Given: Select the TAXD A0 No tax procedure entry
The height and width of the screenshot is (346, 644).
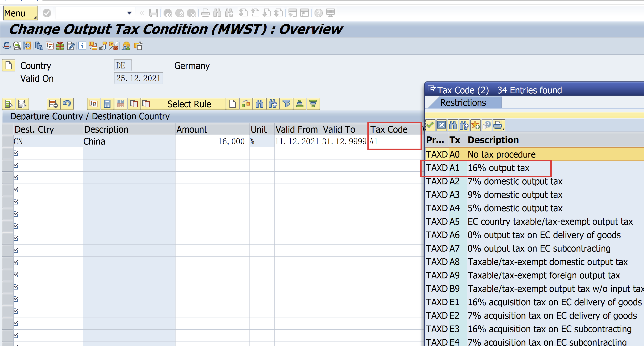Looking at the screenshot, I should tap(535, 154).
